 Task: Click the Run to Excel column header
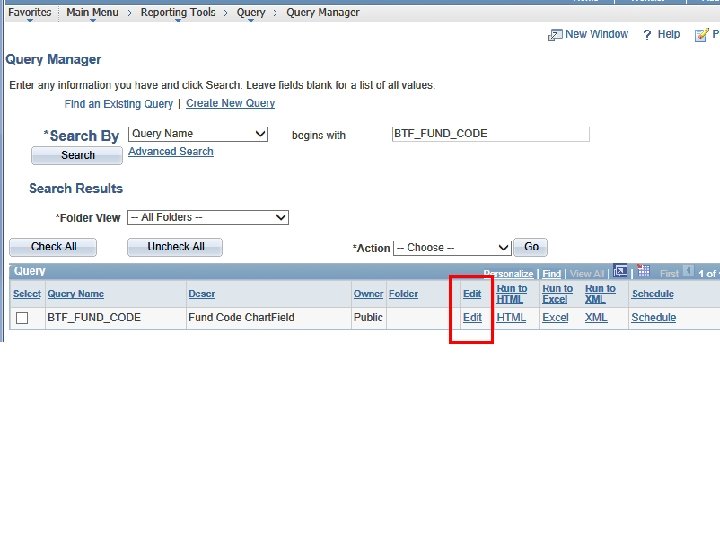tap(557, 294)
